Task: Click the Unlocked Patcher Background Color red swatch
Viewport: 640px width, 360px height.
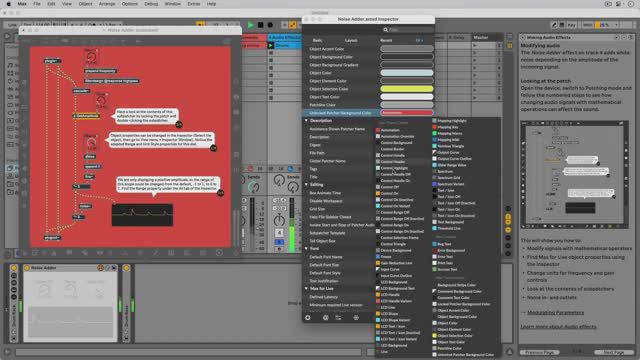Action: [407, 113]
